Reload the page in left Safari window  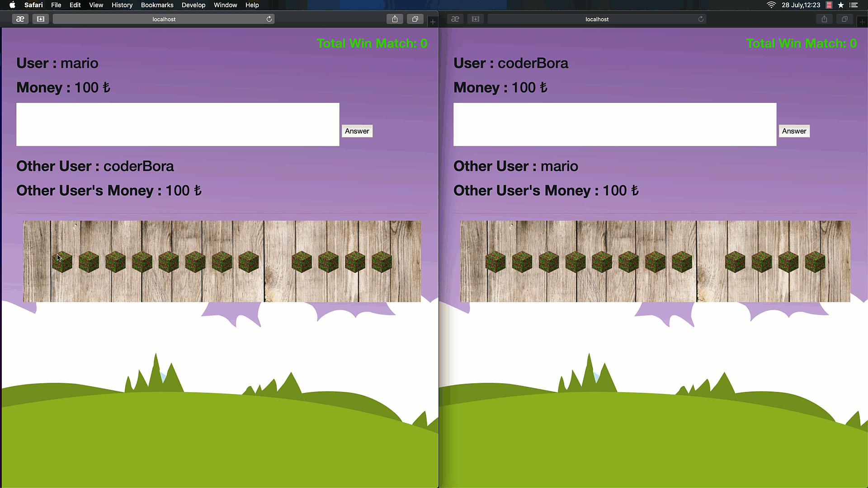point(269,19)
